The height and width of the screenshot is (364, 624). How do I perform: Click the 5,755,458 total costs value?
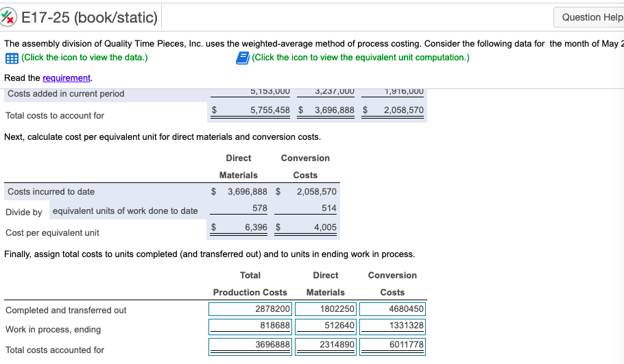tap(269, 110)
